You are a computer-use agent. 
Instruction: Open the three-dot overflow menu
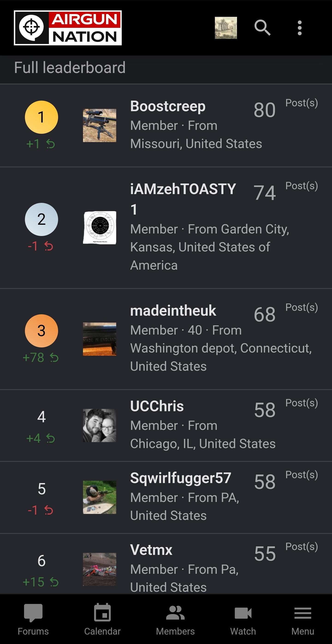(299, 28)
